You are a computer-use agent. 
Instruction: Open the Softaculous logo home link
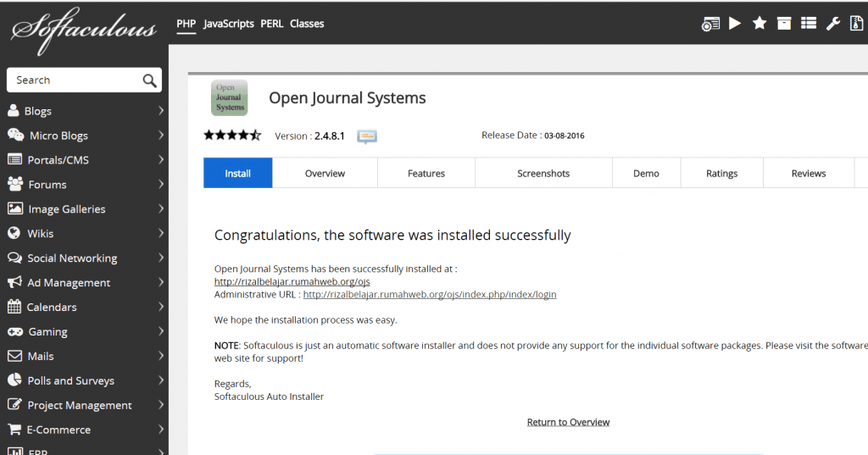click(84, 31)
